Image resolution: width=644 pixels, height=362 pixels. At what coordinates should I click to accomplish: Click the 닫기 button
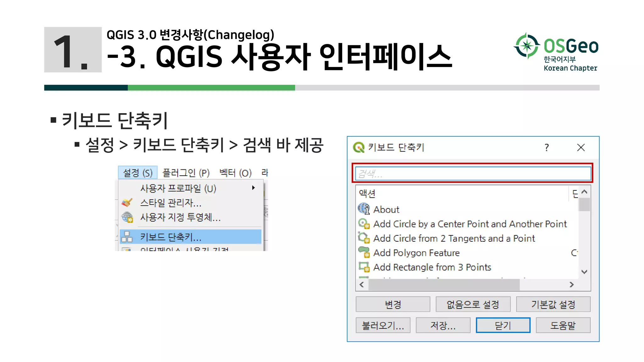coord(503,325)
